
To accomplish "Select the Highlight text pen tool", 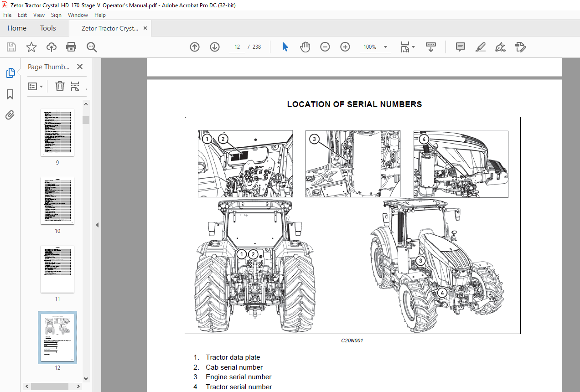I will coord(481,47).
